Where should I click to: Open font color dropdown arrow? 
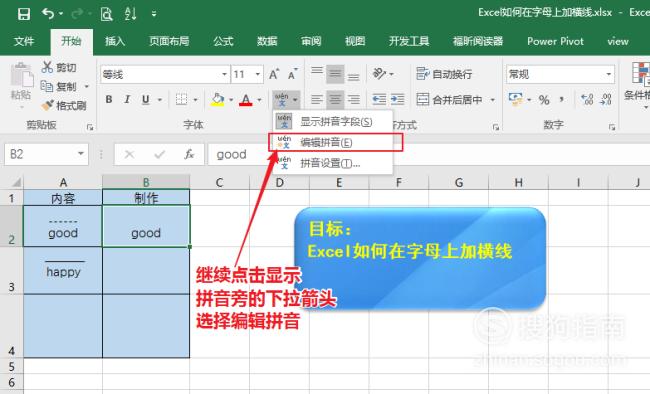pyautogui.click(x=260, y=100)
